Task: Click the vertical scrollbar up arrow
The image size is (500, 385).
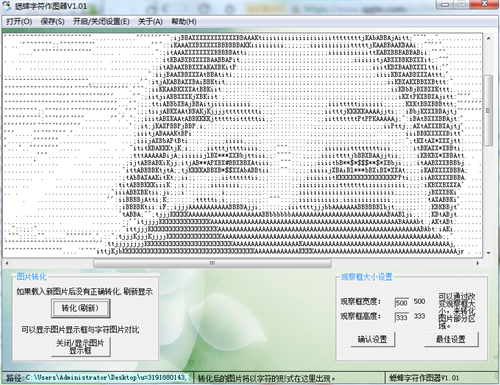Action: 488,38
